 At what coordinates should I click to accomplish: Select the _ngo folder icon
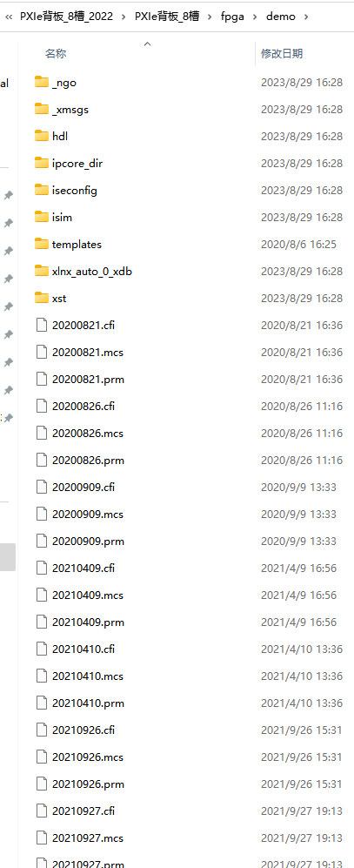coord(42,83)
